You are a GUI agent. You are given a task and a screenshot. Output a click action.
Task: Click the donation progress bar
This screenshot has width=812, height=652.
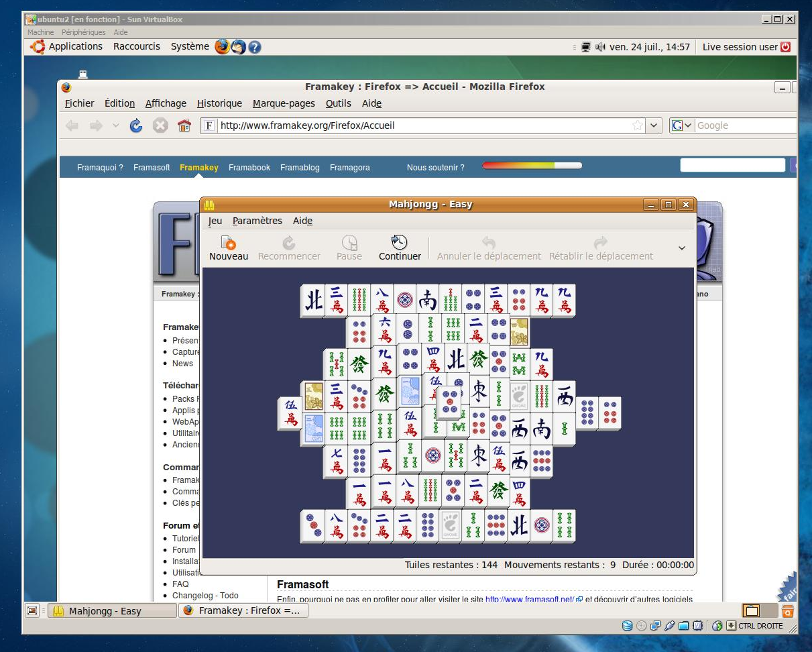[x=532, y=165]
